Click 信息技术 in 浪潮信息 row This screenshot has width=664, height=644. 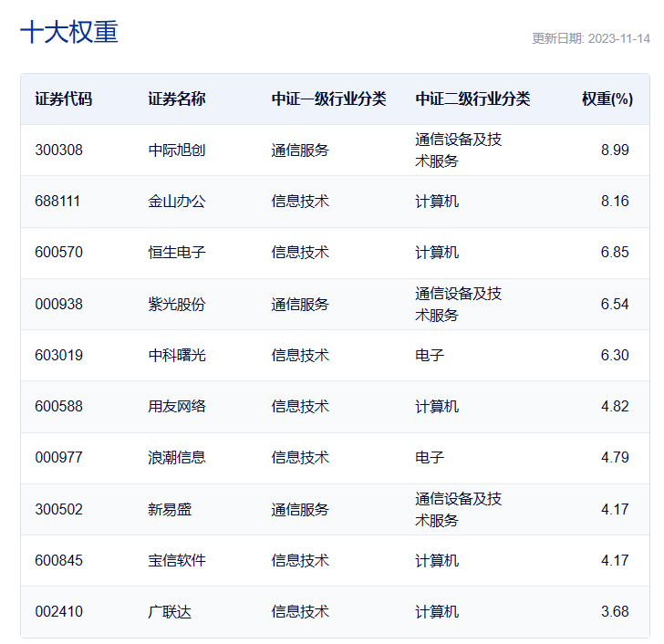click(x=300, y=458)
